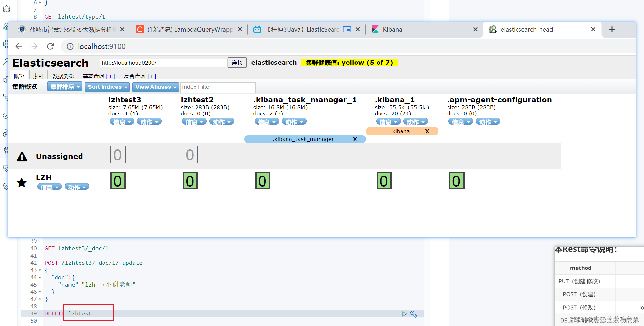Open the 集群排序 dropdown
Image resolution: width=644 pixels, height=326 pixels.
pos(65,87)
